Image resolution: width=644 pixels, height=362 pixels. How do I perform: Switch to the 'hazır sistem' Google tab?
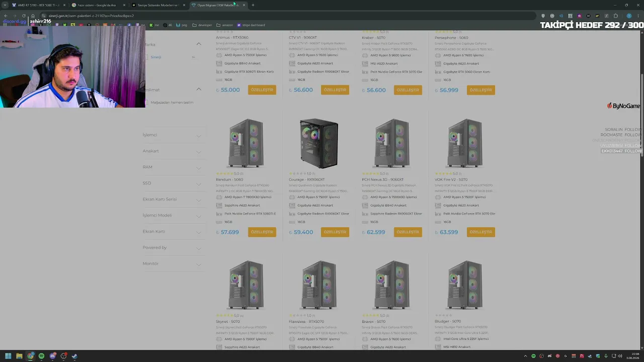pos(99,5)
